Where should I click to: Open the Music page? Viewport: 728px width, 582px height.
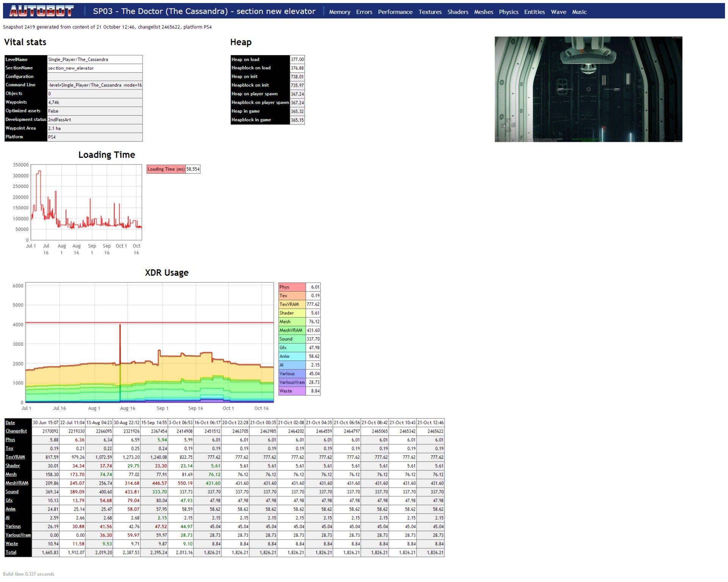coord(579,12)
